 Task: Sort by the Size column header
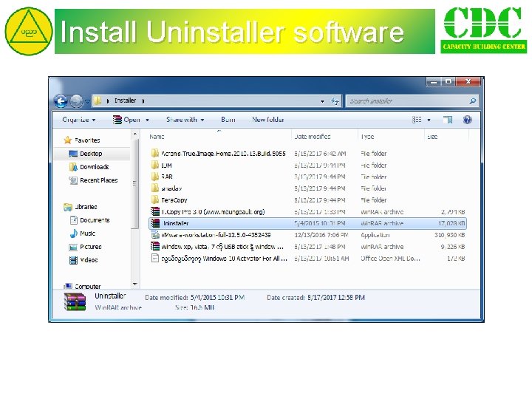click(432, 137)
